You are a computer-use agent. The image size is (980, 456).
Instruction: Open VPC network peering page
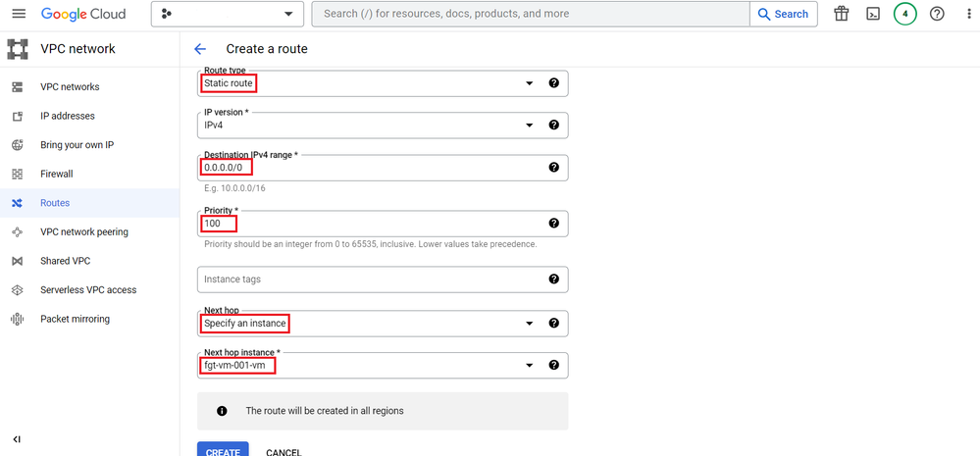coord(83,232)
